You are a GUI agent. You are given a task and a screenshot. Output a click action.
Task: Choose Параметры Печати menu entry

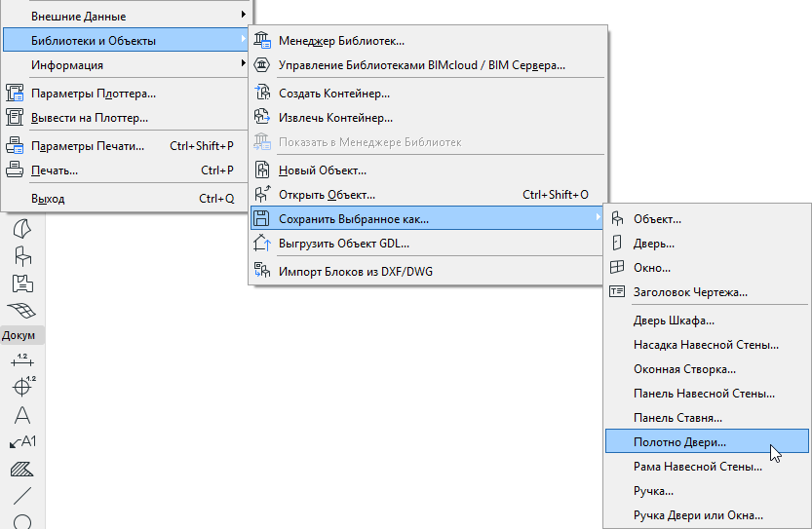tap(125, 146)
